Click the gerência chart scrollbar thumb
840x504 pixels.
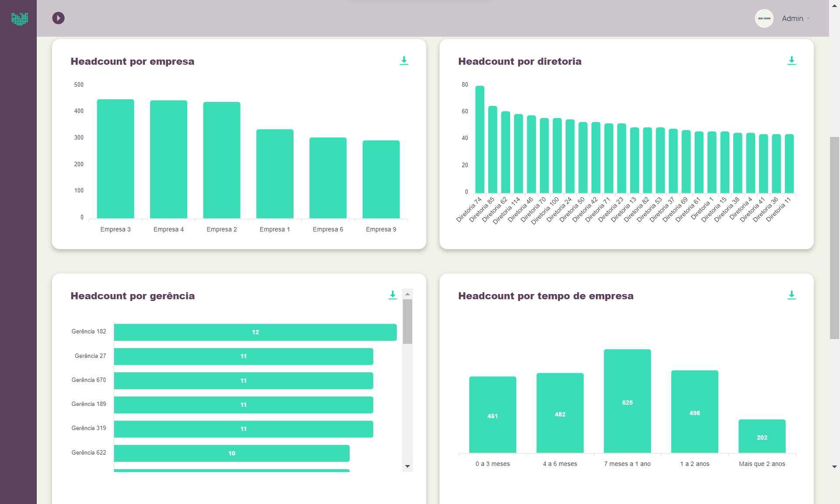click(x=407, y=322)
